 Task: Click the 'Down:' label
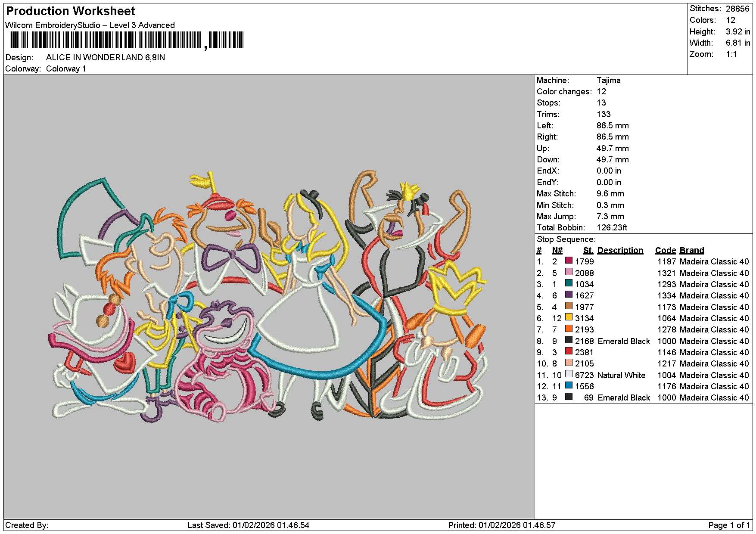(548, 160)
